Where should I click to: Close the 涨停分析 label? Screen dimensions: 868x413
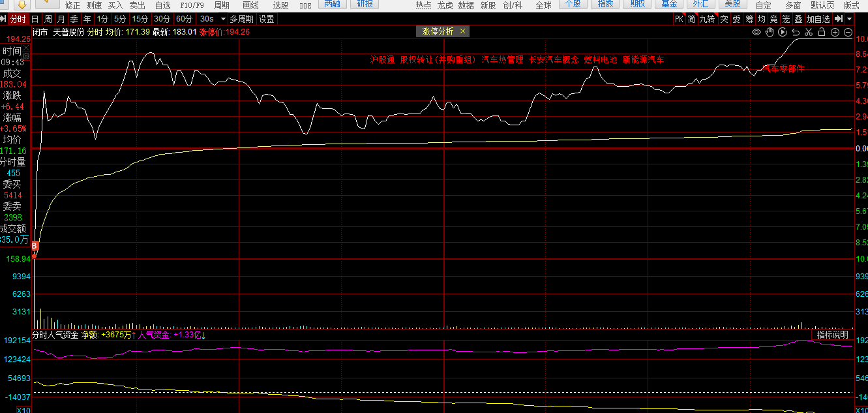pos(462,31)
